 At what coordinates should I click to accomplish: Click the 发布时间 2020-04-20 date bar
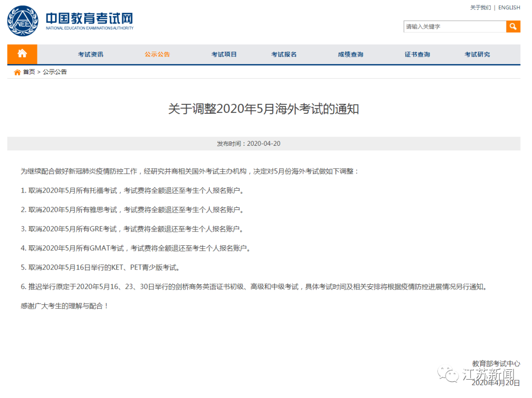(264, 144)
